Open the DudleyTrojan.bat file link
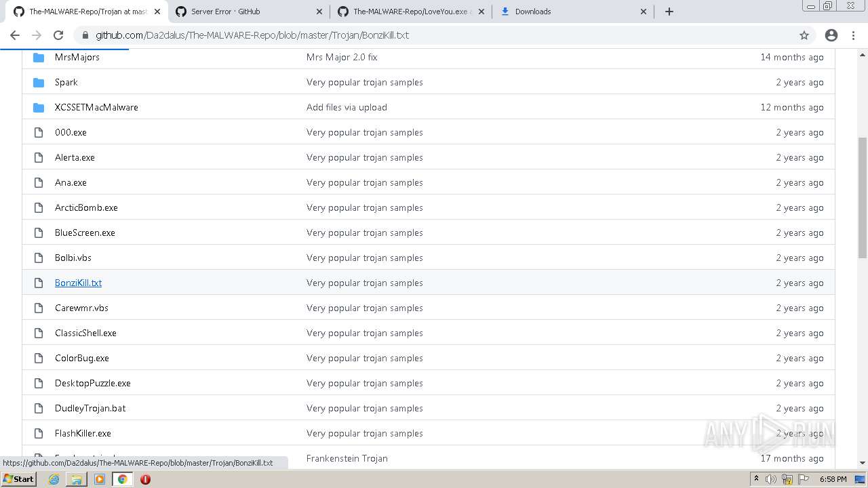Viewport: 868px width, 488px height. pyautogui.click(x=90, y=408)
